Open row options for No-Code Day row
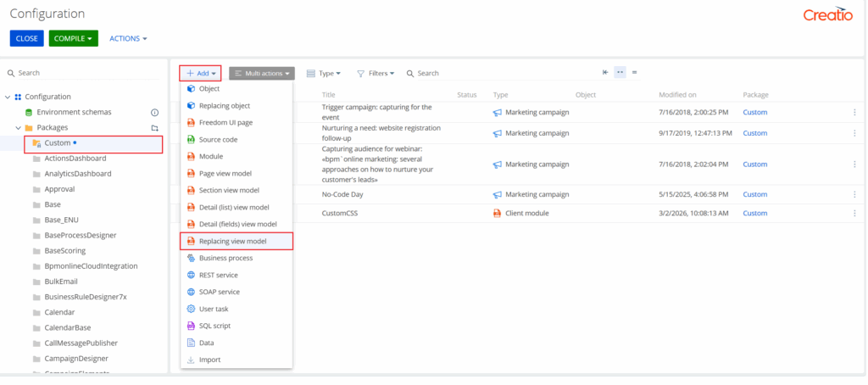Viewport: 868px width, 385px height. click(x=854, y=194)
